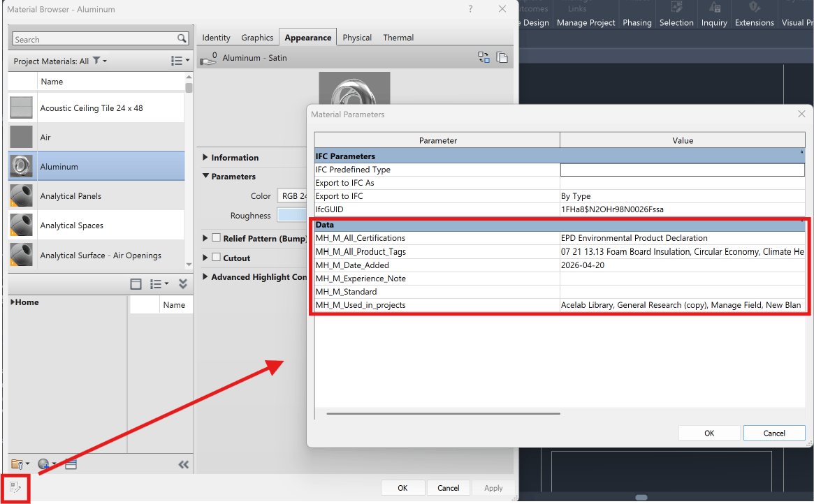Collapse the library panel with the double-chevron icon

[x=183, y=283]
